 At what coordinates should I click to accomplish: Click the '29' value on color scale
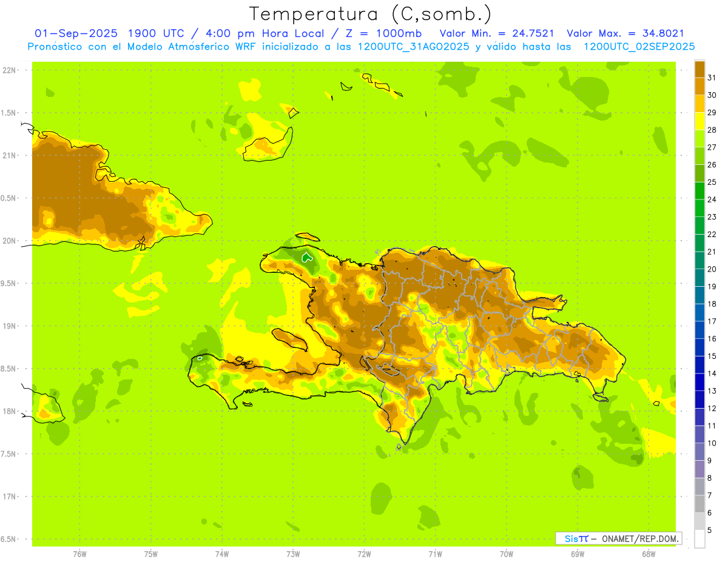[x=712, y=112]
